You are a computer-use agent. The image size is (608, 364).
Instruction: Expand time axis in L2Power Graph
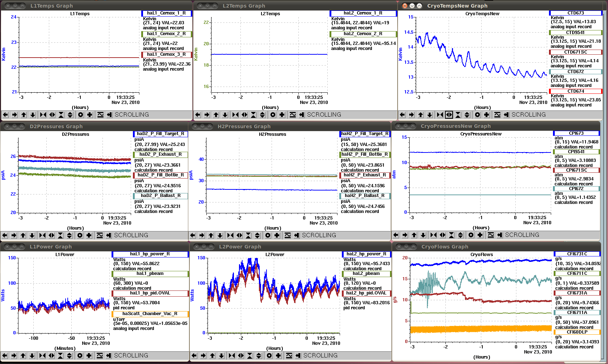point(241,356)
